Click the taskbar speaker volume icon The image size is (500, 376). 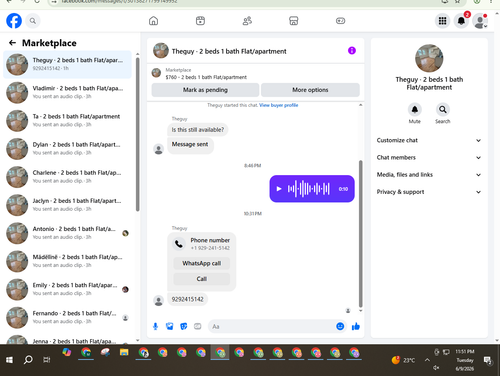click(436, 368)
